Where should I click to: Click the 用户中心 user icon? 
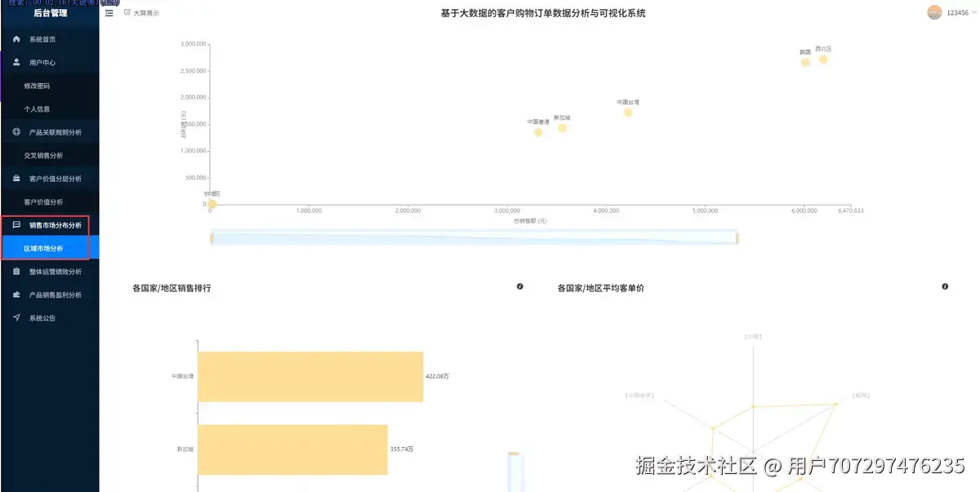[16, 62]
